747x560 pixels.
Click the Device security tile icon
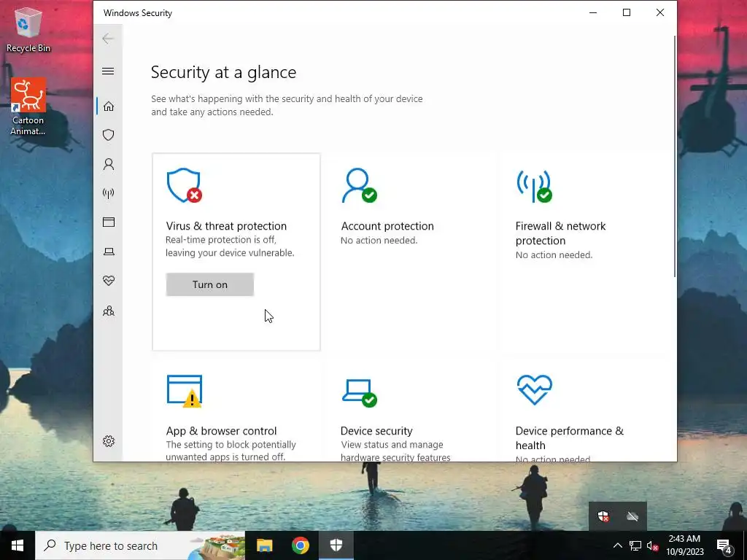(x=359, y=393)
